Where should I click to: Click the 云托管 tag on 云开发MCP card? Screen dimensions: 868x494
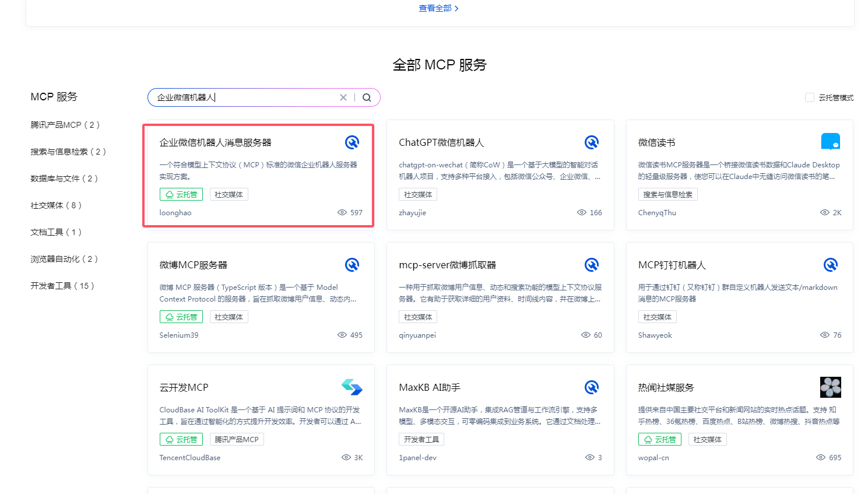[181, 439]
